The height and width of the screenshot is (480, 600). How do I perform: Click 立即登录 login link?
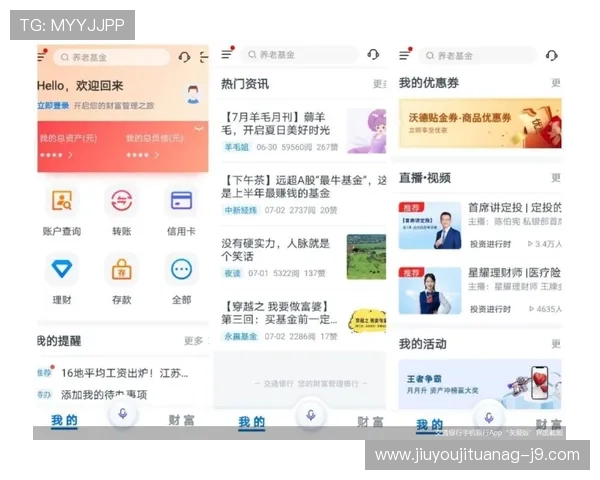click(x=53, y=106)
